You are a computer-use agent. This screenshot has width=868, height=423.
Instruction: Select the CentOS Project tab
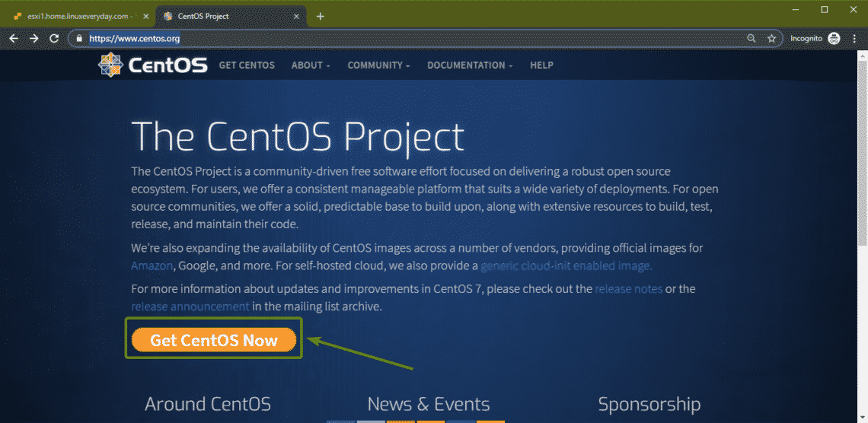(231, 17)
